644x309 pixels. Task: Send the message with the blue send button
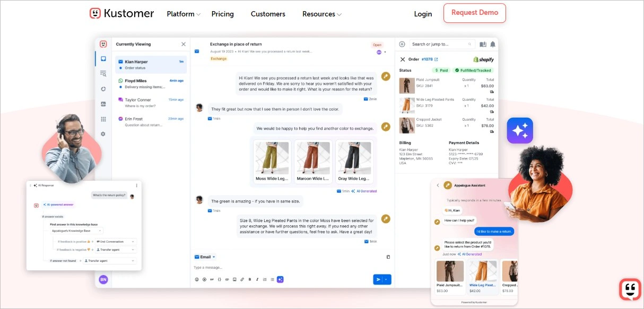pyautogui.click(x=378, y=279)
